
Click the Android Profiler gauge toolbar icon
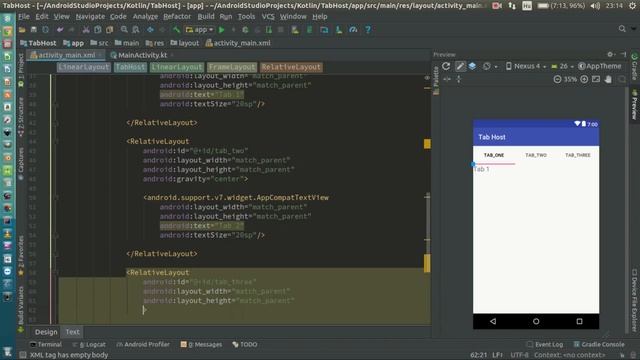pyautogui.click(x=353, y=30)
